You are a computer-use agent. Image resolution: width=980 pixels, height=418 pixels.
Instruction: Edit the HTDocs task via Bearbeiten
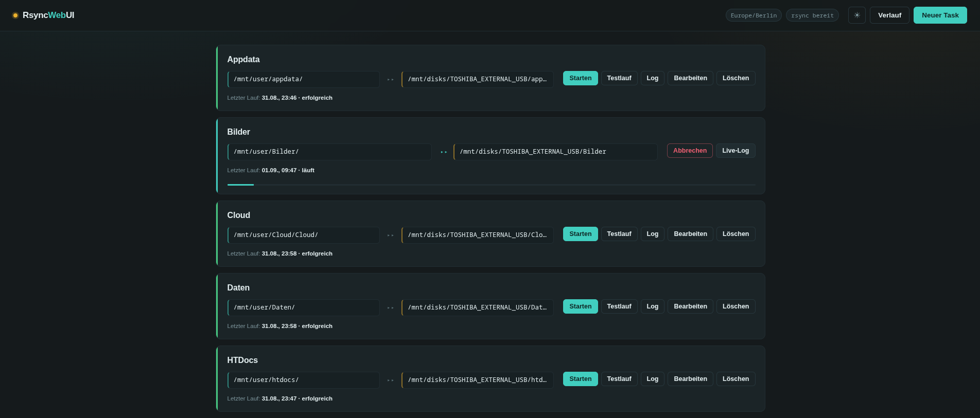point(690,379)
